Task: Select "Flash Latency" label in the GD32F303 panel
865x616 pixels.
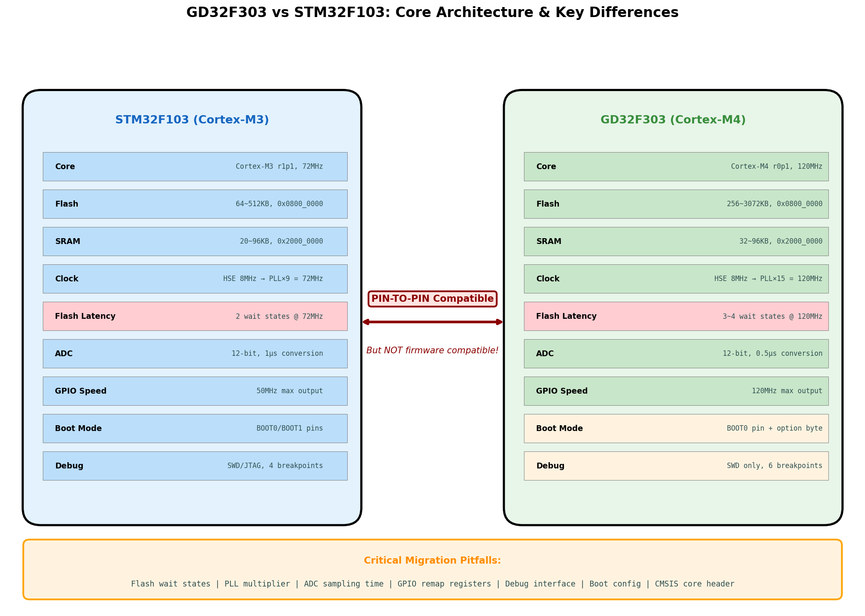Action: [x=566, y=316]
